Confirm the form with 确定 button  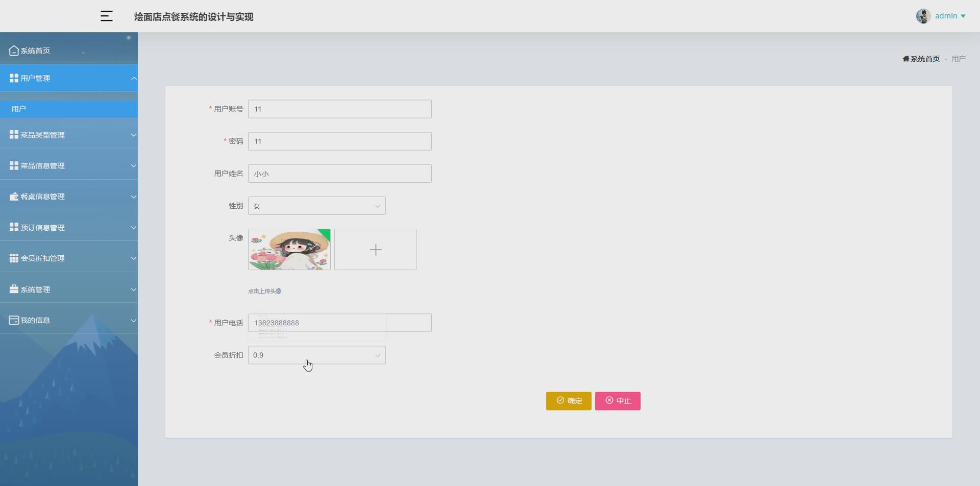tap(569, 401)
